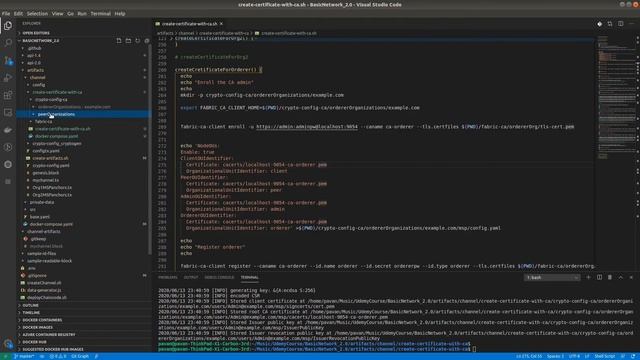Expand the Timeline section
Viewport: 640px width, 360px height.
tap(31, 313)
